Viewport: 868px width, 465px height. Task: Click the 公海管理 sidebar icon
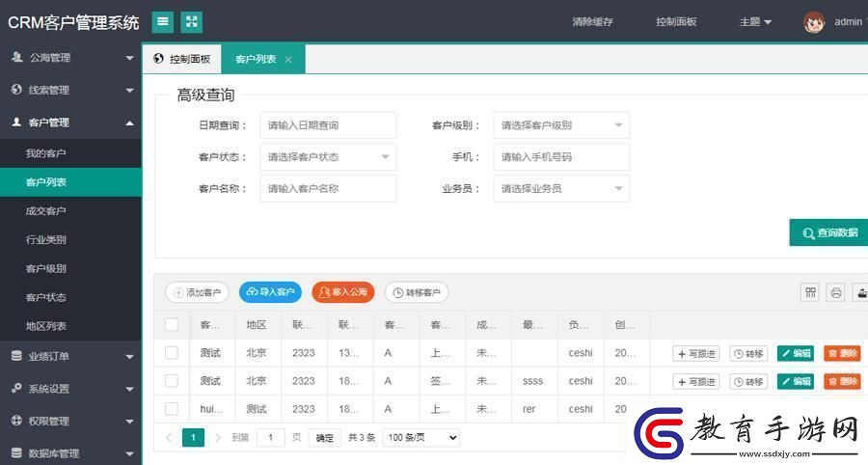pos(17,57)
